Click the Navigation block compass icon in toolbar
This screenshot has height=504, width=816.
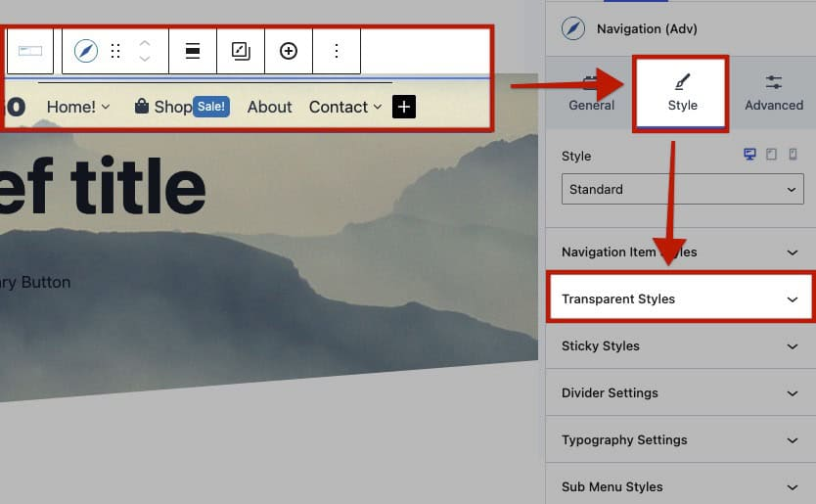pyautogui.click(x=86, y=51)
